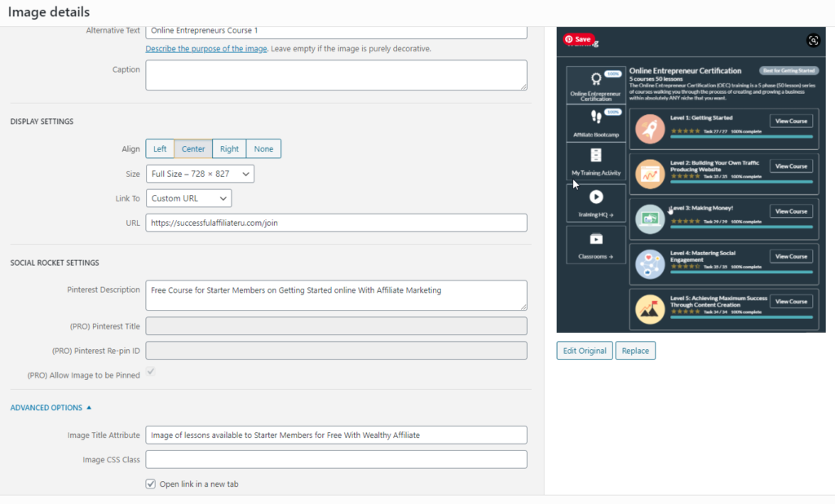
Task: Collapse the Advanced Options section
Action: [x=51, y=408]
